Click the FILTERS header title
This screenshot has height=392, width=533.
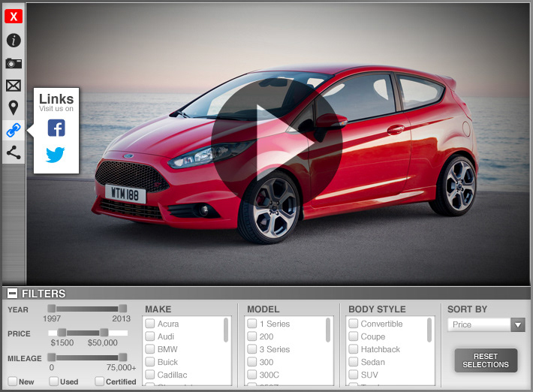(x=44, y=294)
